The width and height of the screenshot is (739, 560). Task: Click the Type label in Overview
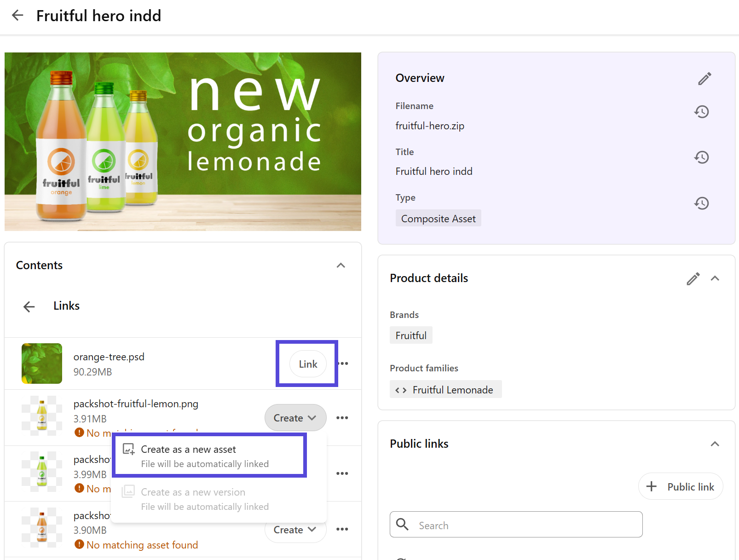405,198
